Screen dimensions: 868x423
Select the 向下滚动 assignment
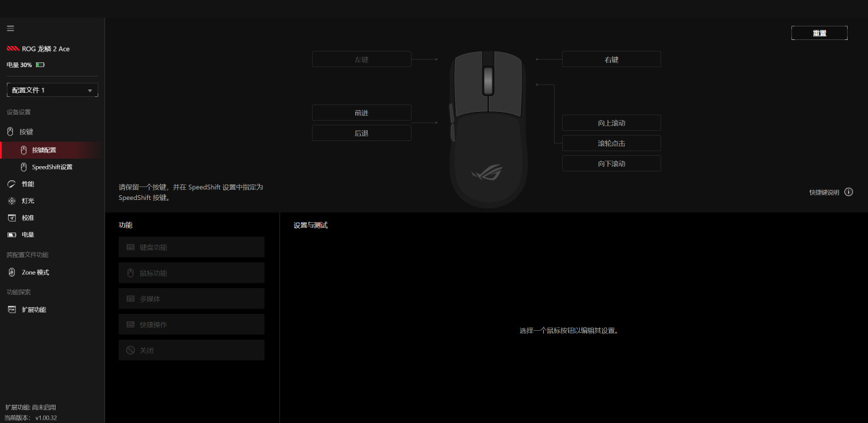pos(611,163)
